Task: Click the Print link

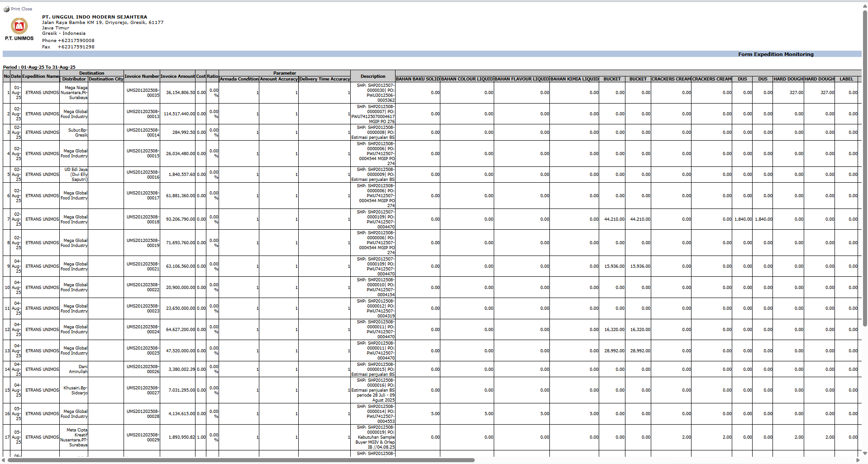Action: 16,9
